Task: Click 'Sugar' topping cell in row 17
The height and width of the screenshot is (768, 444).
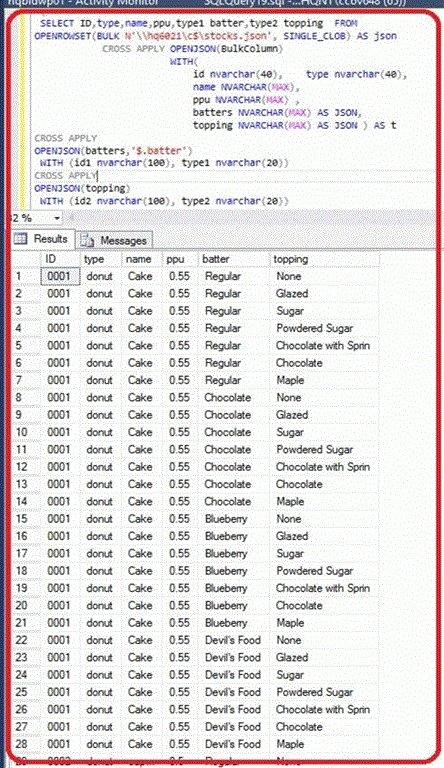Action: (324, 553)
